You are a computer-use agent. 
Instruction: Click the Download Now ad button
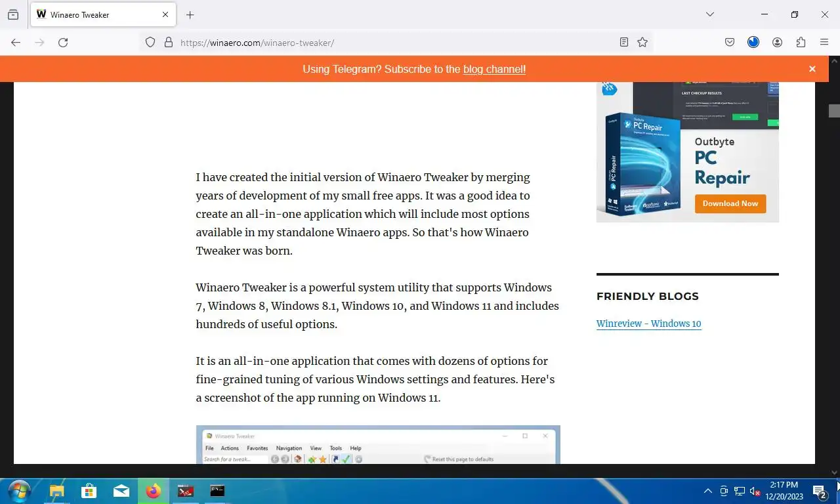pos(730,203)
